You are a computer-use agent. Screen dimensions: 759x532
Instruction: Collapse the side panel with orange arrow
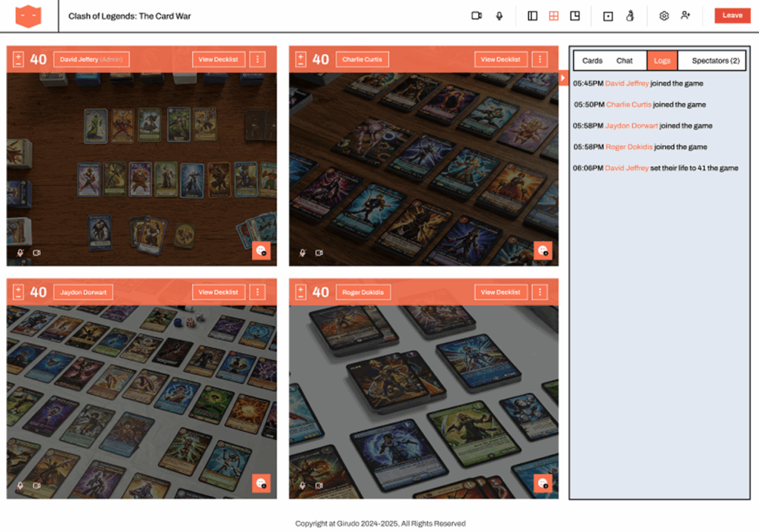563,77
